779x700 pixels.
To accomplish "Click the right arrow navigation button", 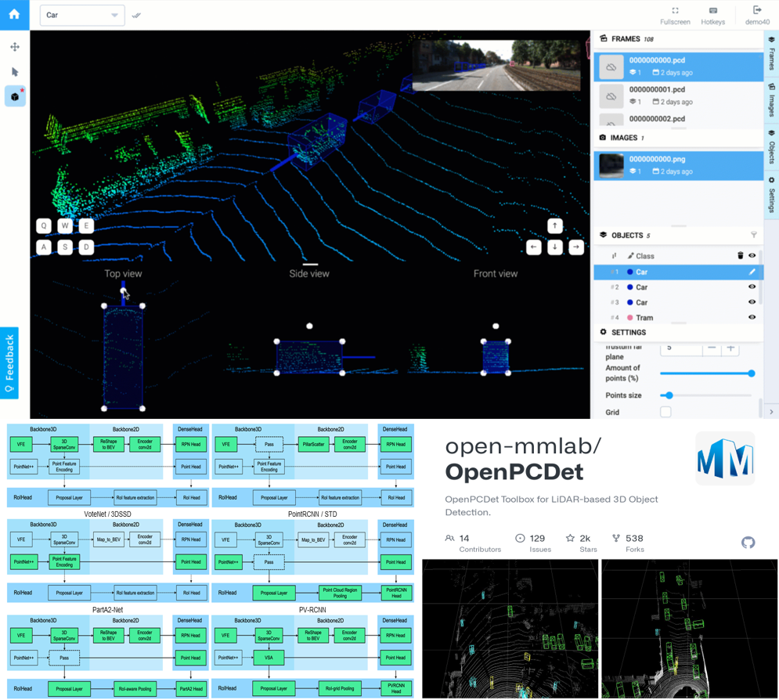I will coord(576,247).
